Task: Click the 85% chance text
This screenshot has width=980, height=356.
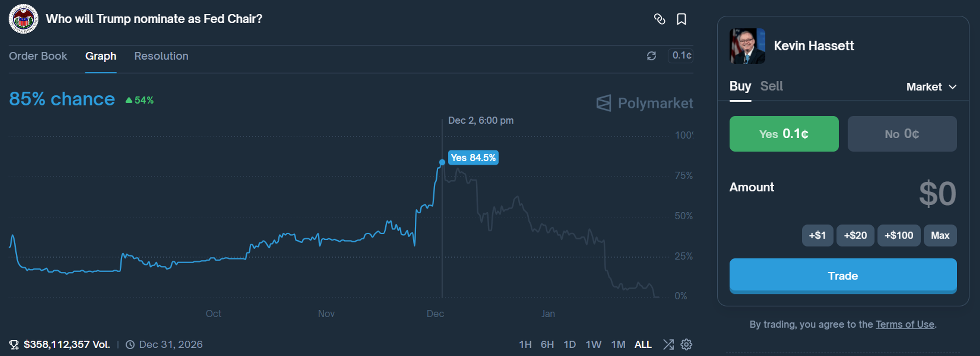Action: [x=62, y=99]
